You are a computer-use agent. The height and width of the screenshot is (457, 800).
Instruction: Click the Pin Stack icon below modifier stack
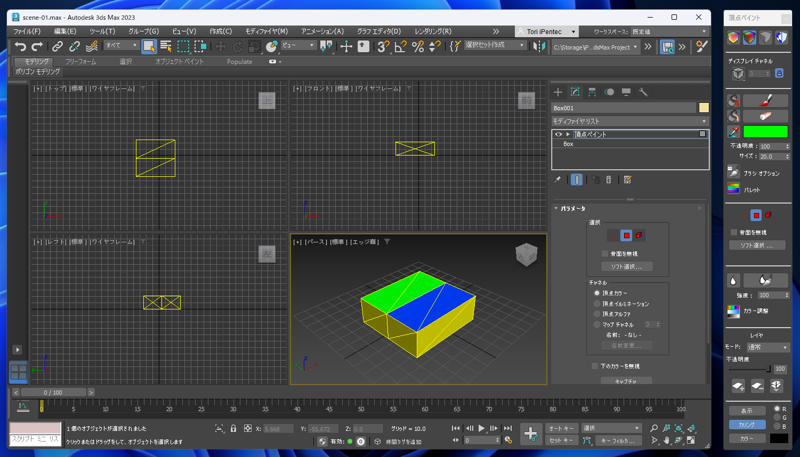click(x=558, y=180)
